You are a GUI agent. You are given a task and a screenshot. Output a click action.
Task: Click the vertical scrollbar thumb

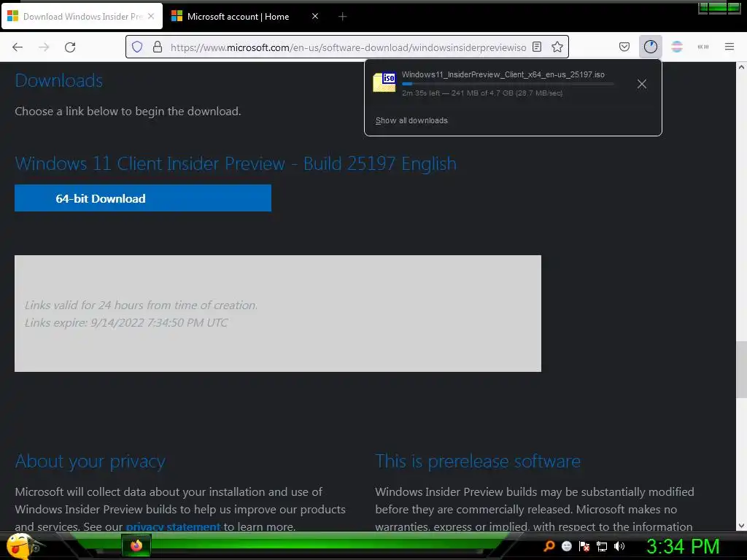(741, 370)
